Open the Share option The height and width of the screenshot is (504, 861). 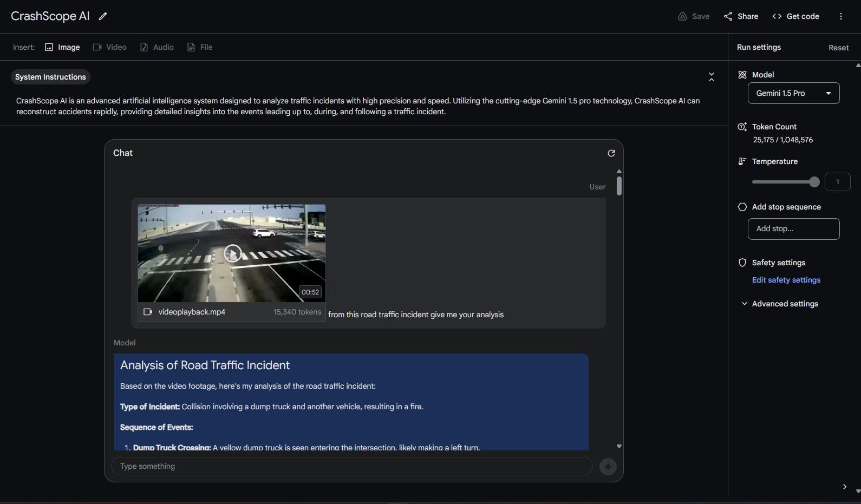[741, 16]
